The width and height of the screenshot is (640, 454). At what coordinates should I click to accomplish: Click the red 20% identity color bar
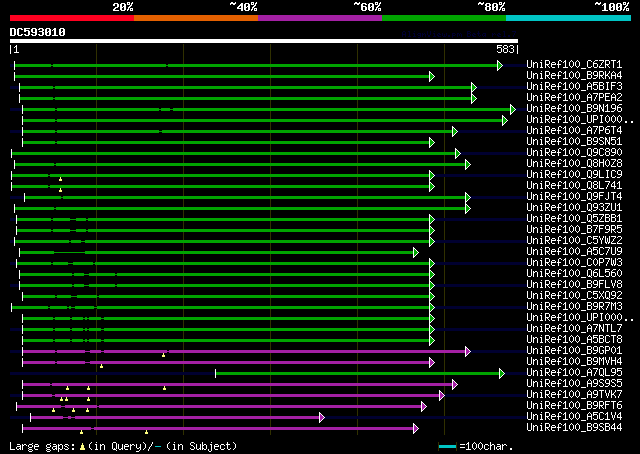tap(72, 18)
